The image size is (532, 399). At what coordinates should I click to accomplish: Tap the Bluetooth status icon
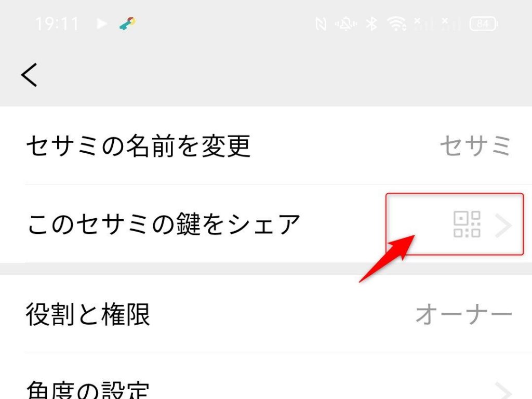[x=371, y=24]
